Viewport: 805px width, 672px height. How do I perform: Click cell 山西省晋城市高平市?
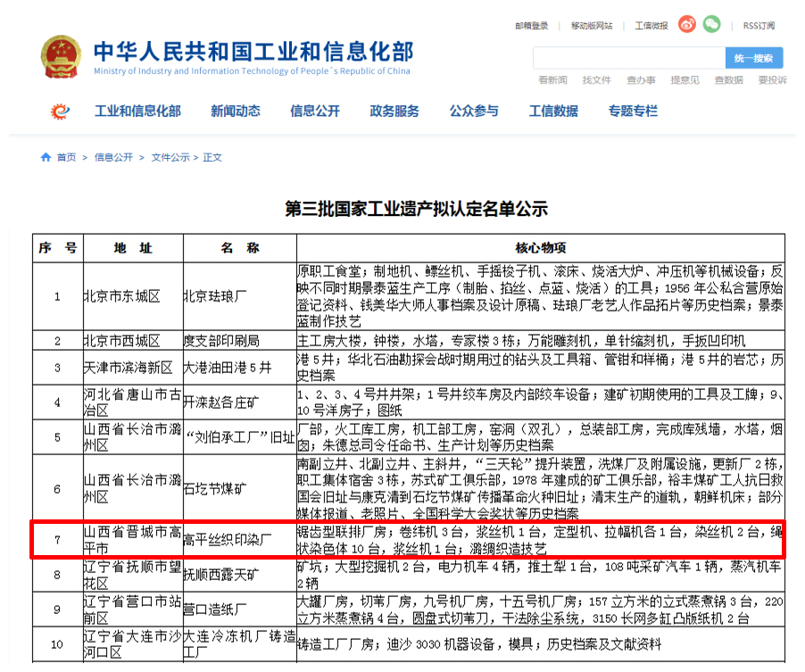click(x=133, y=540)
